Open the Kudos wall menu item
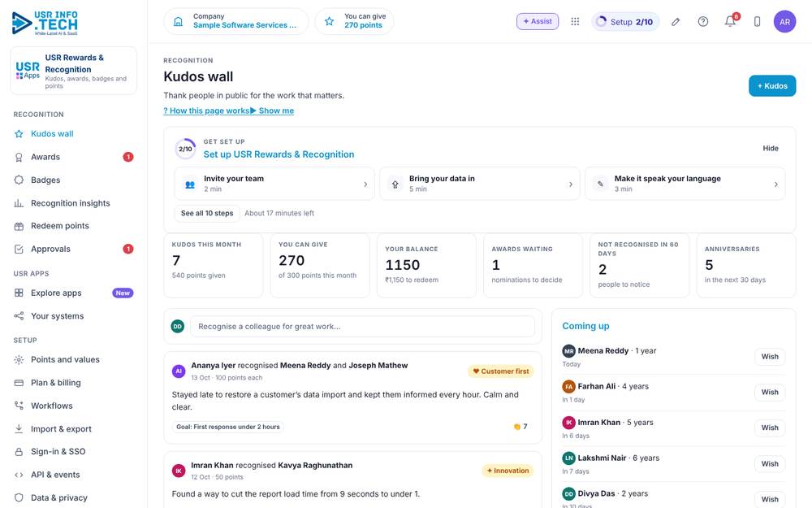The height and width of the screenshot is (508, 812). click(x=74, y=134)
